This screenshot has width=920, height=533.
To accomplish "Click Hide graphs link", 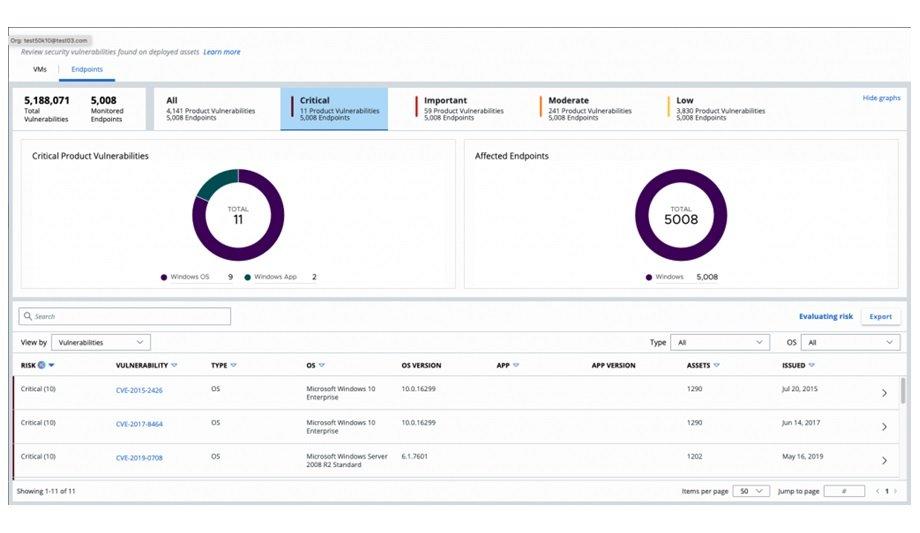I will click(x=881, y=98).
